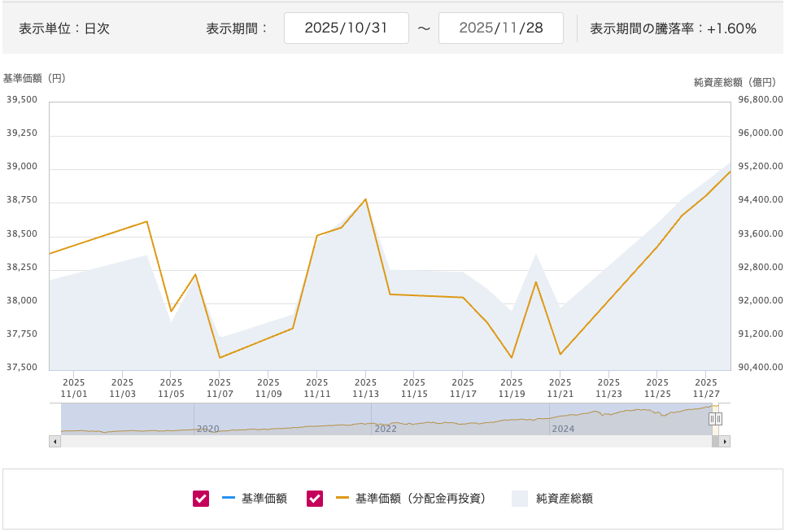This screenshot has height=532, width=785.
Task: Jump to 2022 in the navigator timeline
Action: click(x=386, y=429)
